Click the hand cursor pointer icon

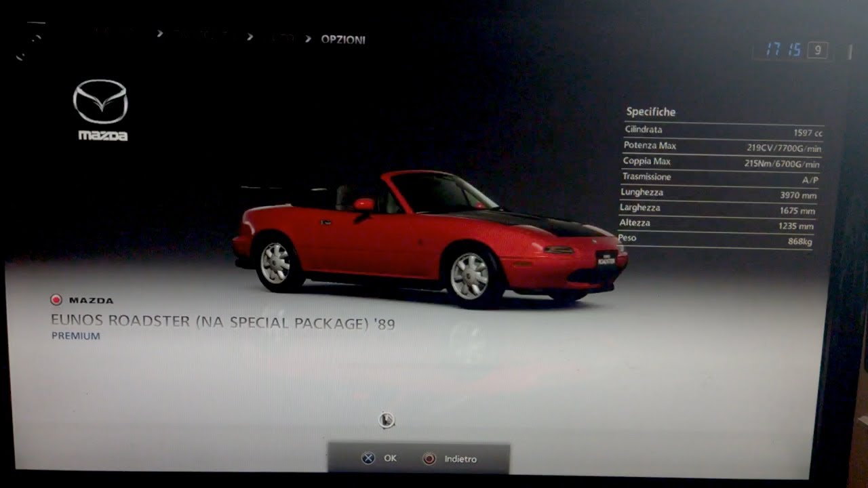point(387,420)
